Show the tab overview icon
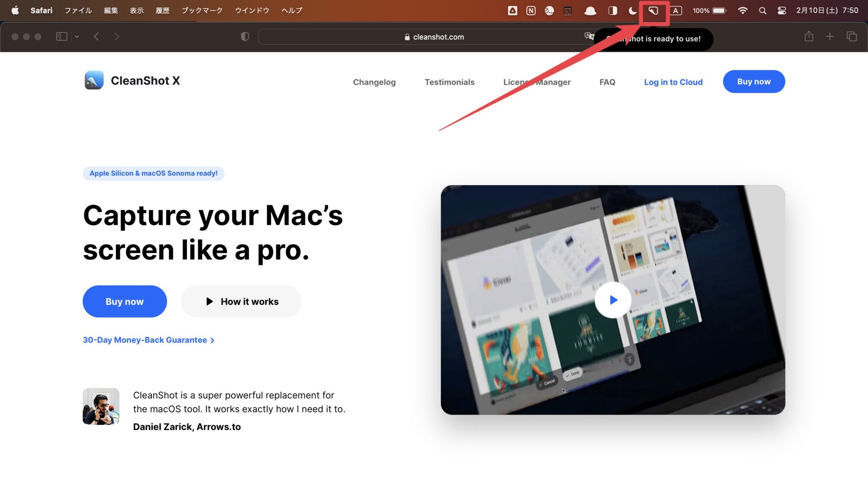Screen dimensions: 868x488 pyautogui.click(x=851, y=36)
